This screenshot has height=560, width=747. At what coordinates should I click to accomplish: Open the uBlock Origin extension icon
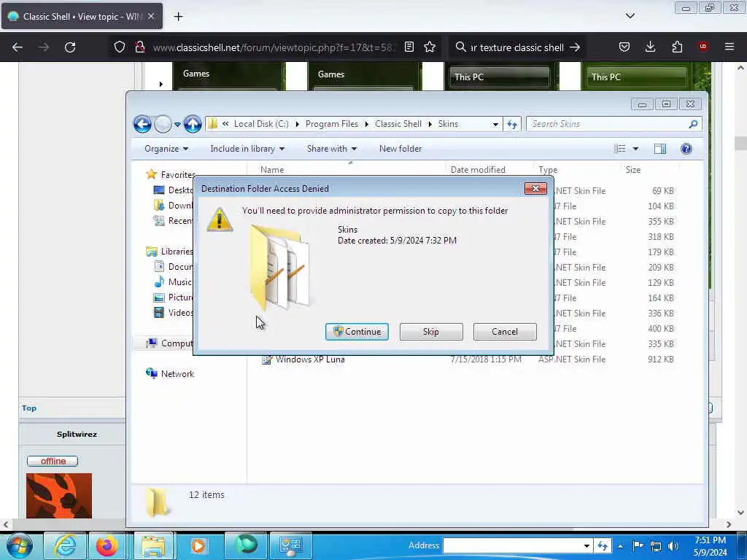pyautogui.click(x=703, y=47)
